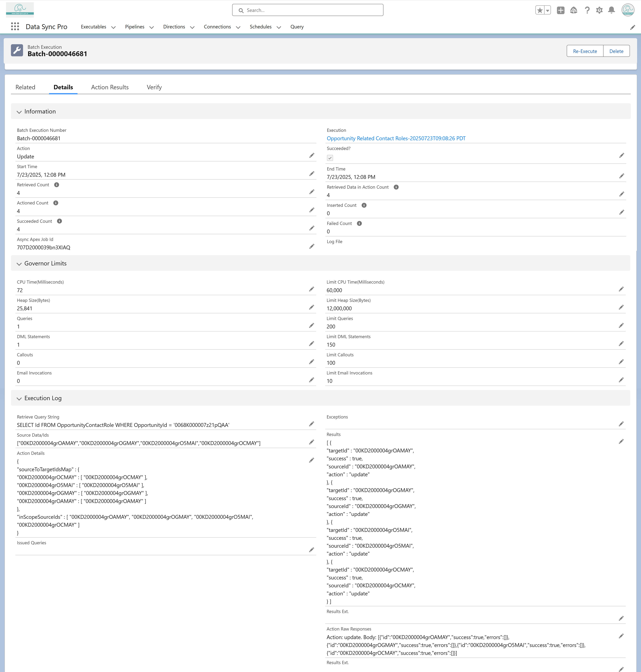Click the Re-Execute button

(585, 51)
